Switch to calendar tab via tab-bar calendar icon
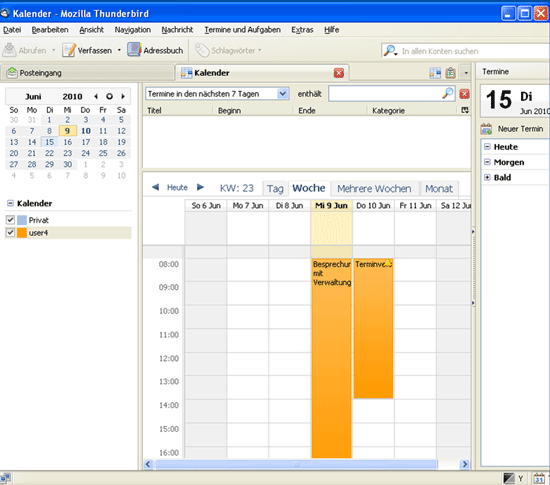The width and height of the screenshot is (550, 485). pyautogui.click(x=435, y=73)
